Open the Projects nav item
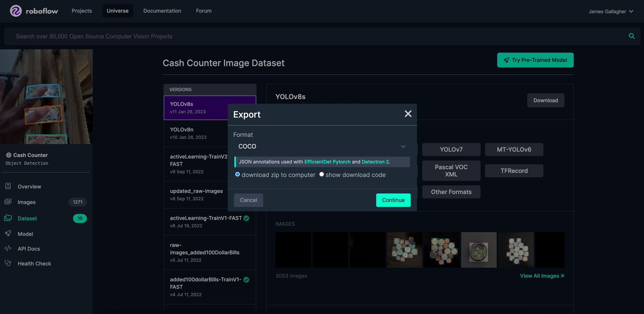Image resolution: width=644 pixels, height=314 pixels. (x=82, y=11)
